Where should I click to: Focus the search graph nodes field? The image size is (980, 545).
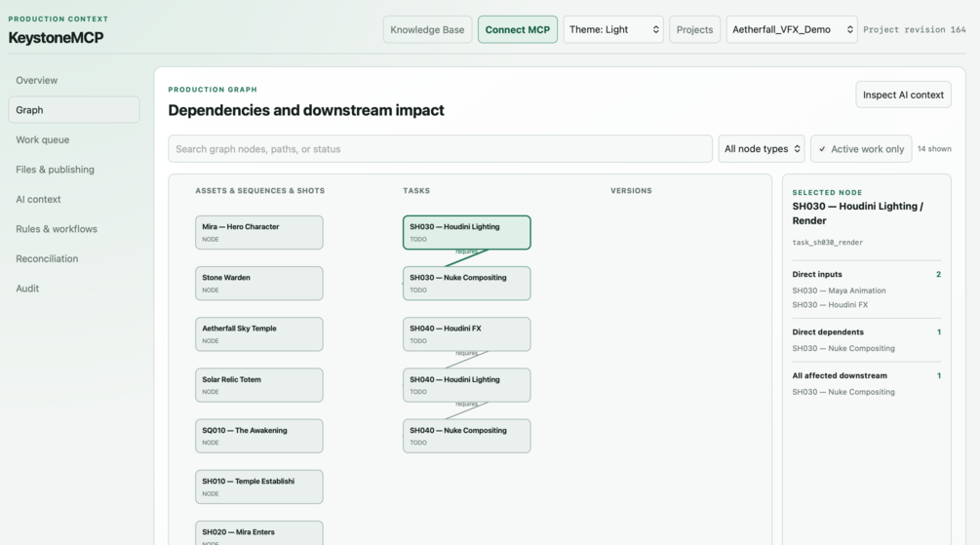tap(440, 149)
